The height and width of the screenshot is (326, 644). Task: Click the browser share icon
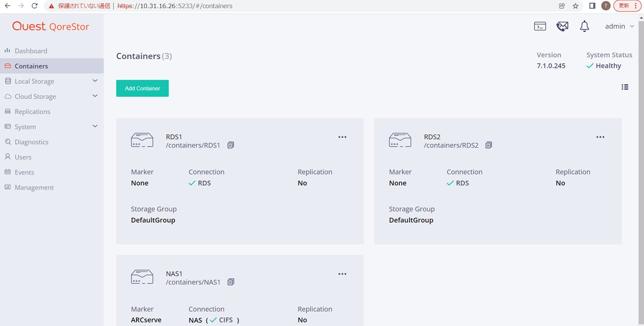click(561, 6)
